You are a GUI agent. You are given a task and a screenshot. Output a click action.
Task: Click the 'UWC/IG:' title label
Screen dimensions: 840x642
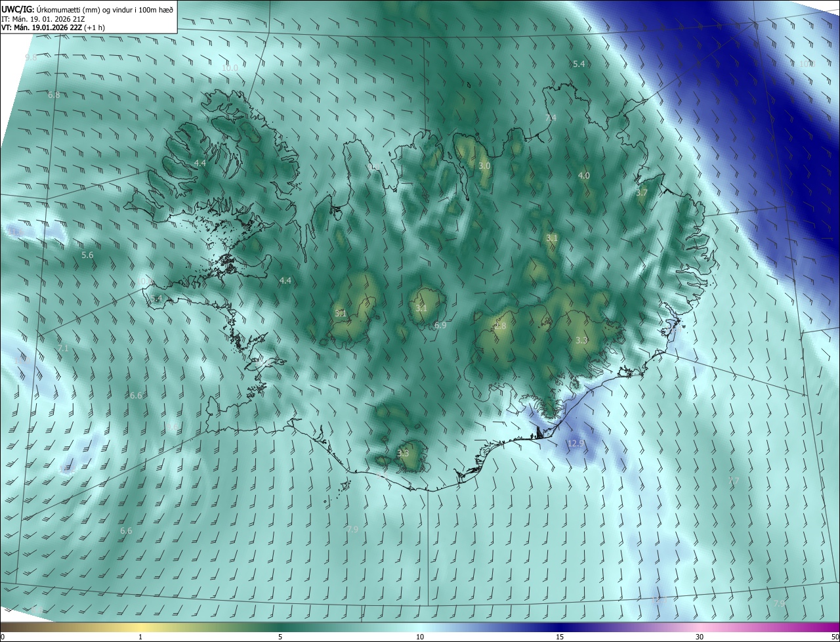click(x=17, y=9)
